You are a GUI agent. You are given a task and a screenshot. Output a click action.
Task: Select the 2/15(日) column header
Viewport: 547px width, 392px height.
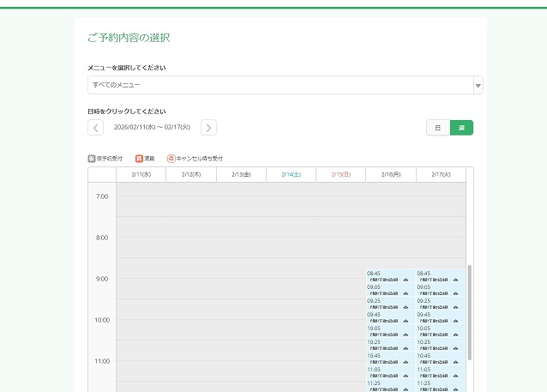pyautogui.click(x=340, y=174)
